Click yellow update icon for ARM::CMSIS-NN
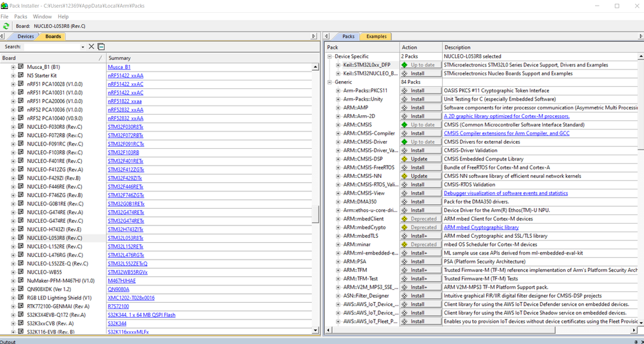Viewport: 644px width, 344px height. click(404, 176)
